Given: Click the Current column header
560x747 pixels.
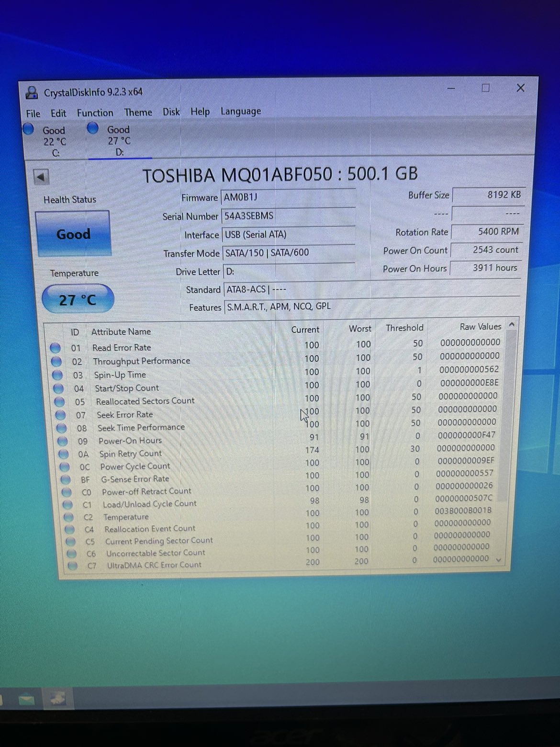Looking at the screenshot, I should (x=305, y=330).
